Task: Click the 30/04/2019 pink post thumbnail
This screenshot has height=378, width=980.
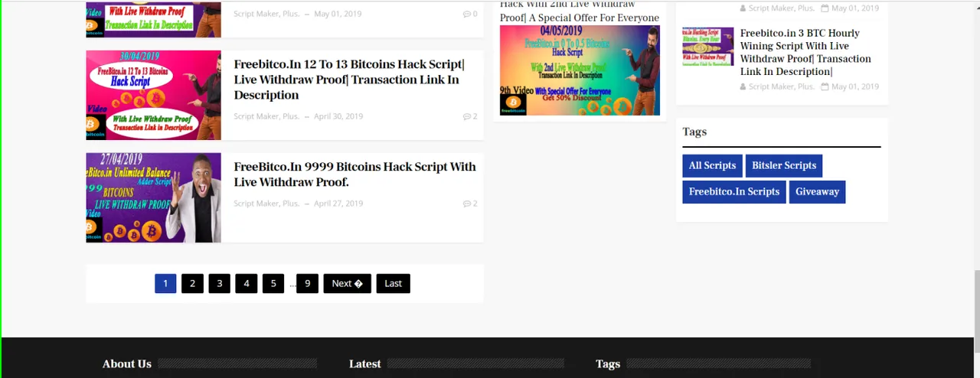Action: tap(153, 96)
